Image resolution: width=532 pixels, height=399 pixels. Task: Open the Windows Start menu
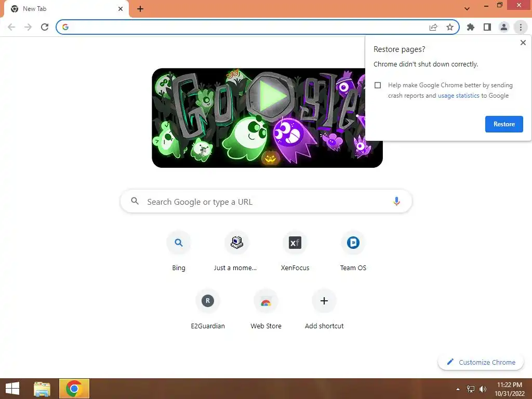(x=12, y=389)
